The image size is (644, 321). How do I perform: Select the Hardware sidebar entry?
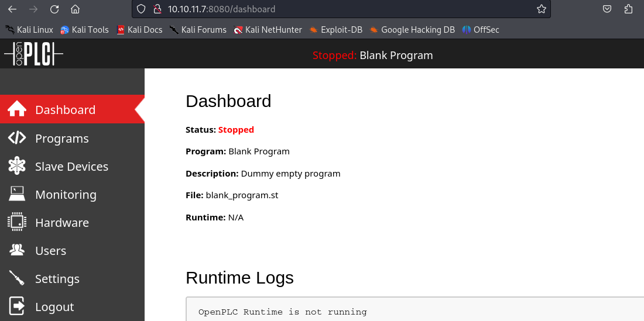click(62, 223)
